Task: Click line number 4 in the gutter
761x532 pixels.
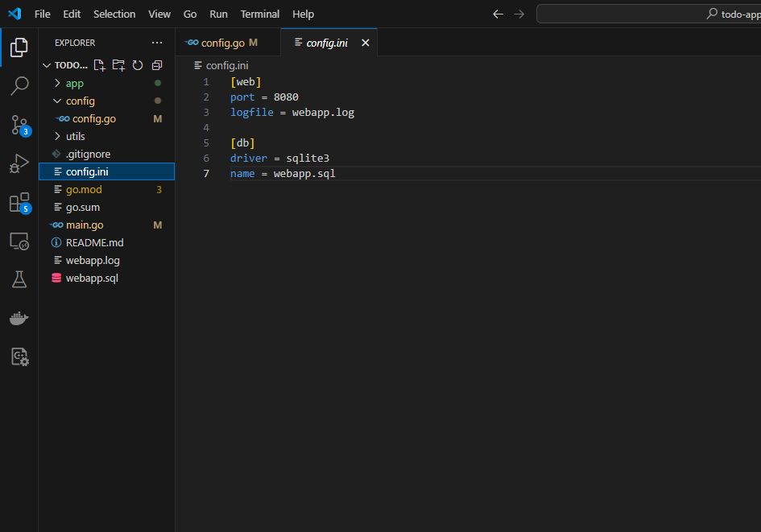Action: click(206, 127)
